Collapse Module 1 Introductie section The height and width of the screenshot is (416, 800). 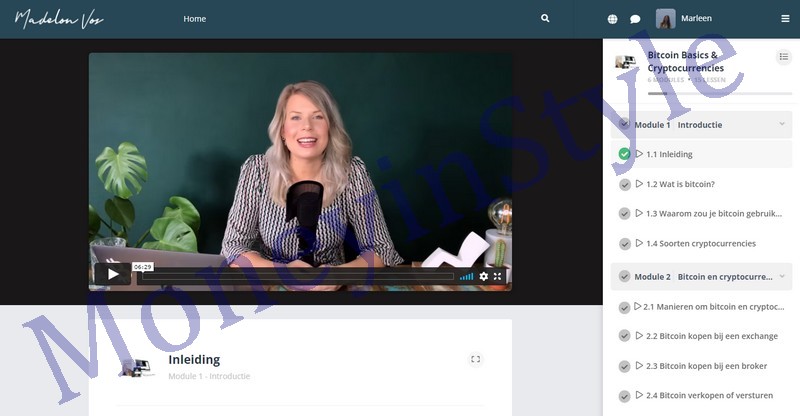pyautogui.click(x=782, y=125)
